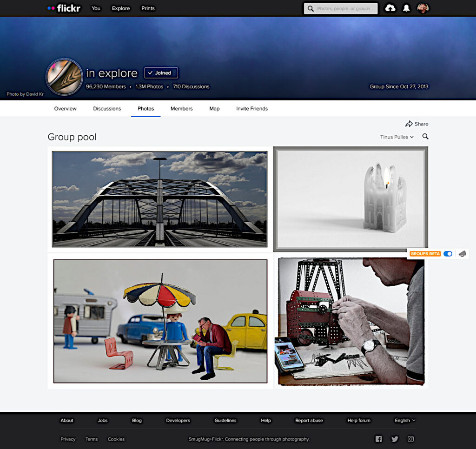Click the Joined membership button
This screenshot has width=476, height=449.
pos(161,73)
